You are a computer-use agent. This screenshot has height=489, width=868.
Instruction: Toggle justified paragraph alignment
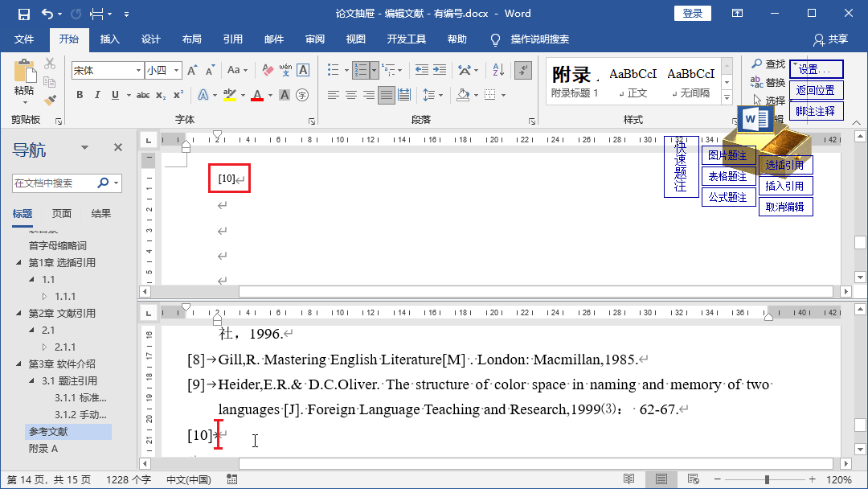[387, 95]
